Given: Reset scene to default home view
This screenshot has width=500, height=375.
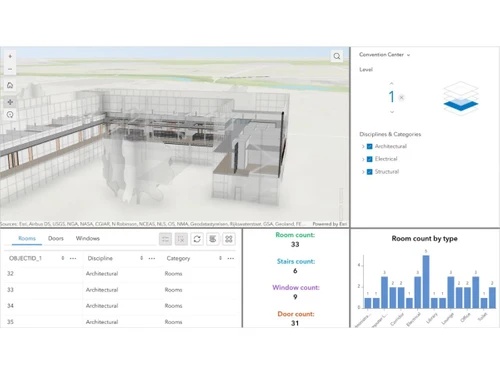Looking at the screenshot, I should 10,85.
